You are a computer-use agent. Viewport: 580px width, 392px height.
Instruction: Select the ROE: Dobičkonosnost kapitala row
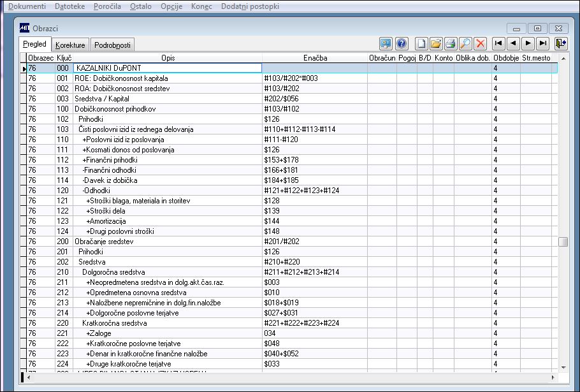pyautogui.click(x=292, y=78)
